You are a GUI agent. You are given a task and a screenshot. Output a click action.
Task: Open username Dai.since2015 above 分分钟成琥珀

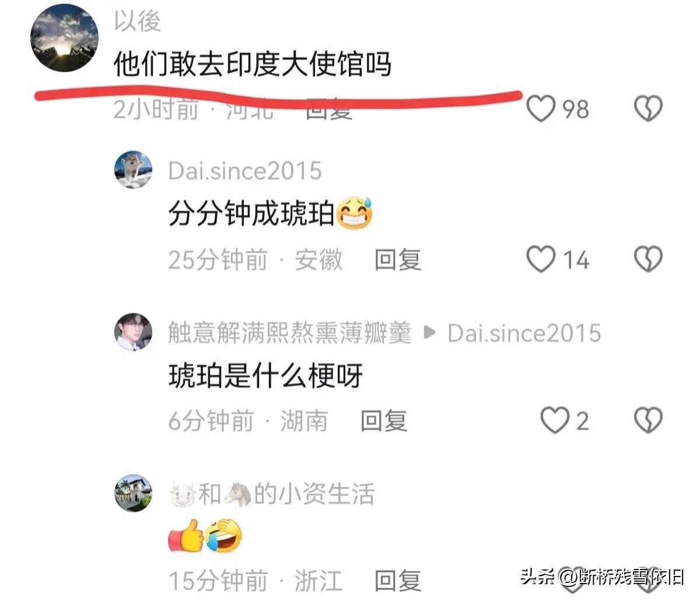pyautogui.click(x=245, y=171)
